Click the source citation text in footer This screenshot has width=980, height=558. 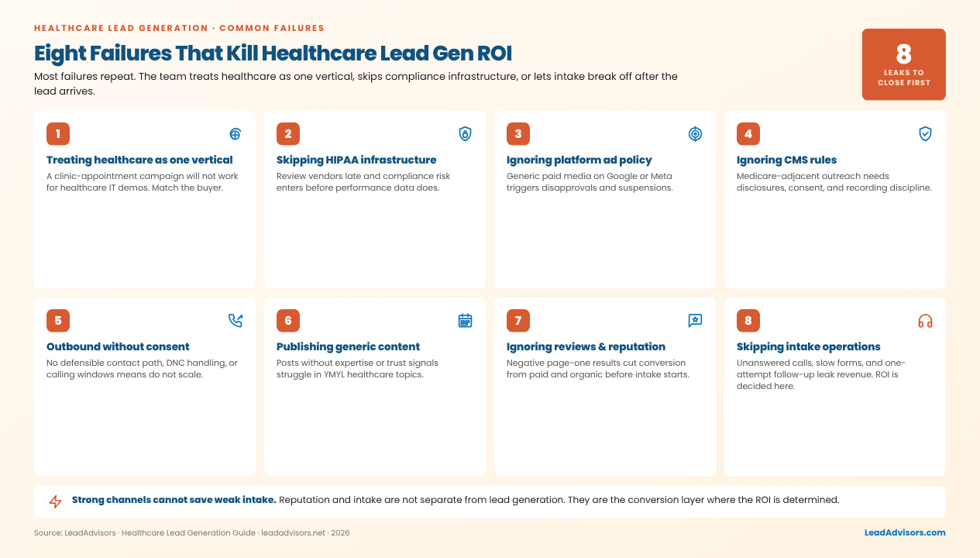pyautogui.click(x=192, y=533)
